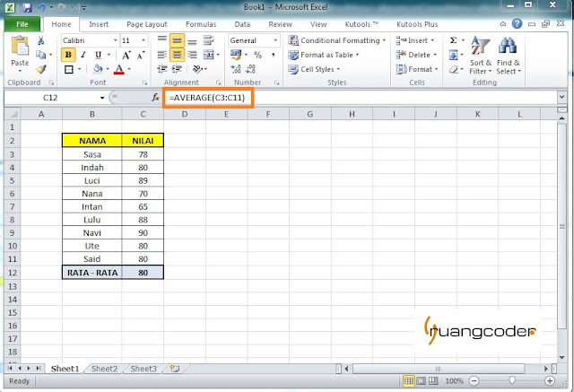574x392 pixels.
Task: Switch to Page Layout view icon
Action: [421, 381]
